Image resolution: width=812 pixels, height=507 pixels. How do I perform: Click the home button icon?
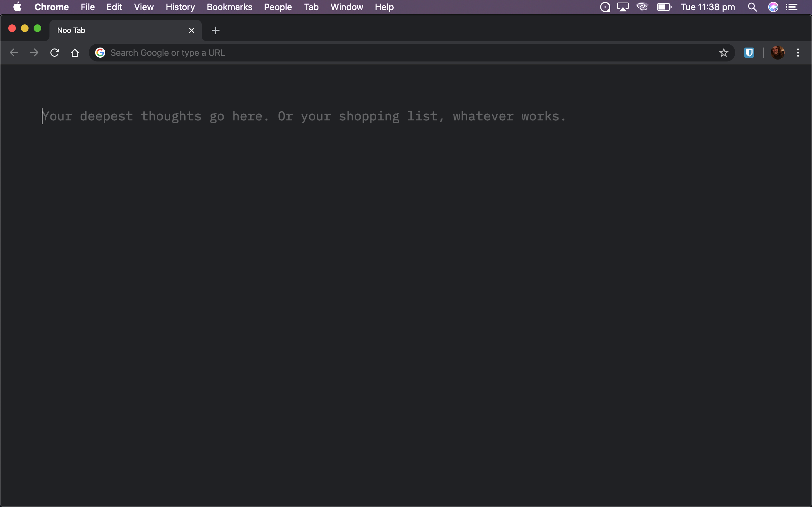[75, 53]
